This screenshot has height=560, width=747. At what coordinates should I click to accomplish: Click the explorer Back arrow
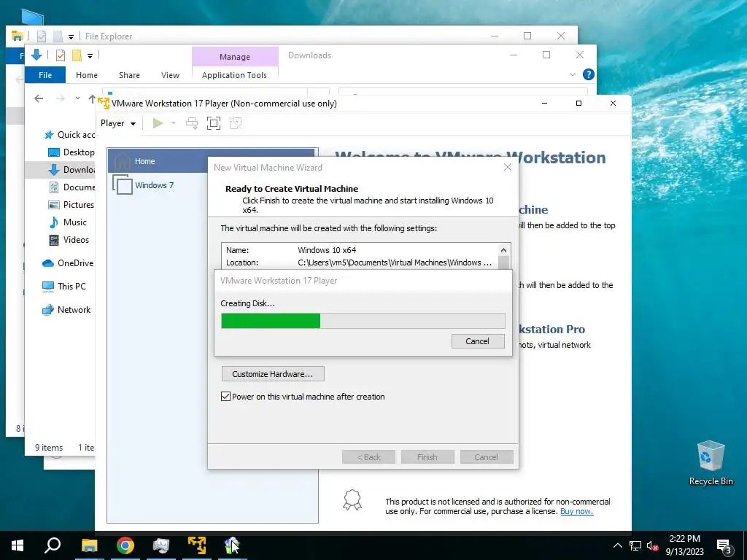pyautogui.click(x=39, y=98)
